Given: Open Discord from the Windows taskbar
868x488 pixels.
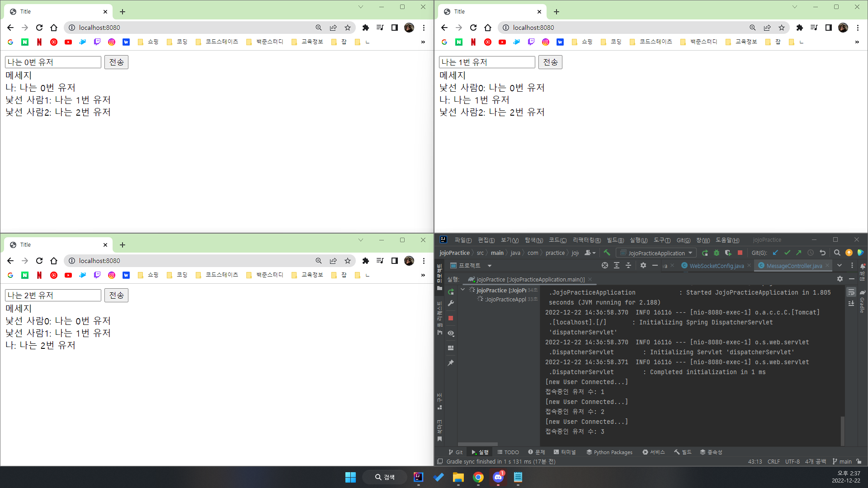Looking at the screenshot, I should coord(498,477).
